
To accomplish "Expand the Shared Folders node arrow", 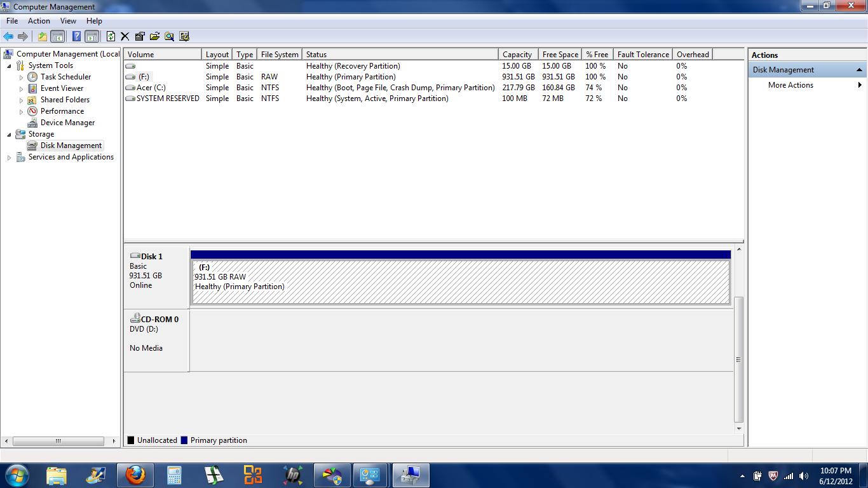I will click(21, 100).
